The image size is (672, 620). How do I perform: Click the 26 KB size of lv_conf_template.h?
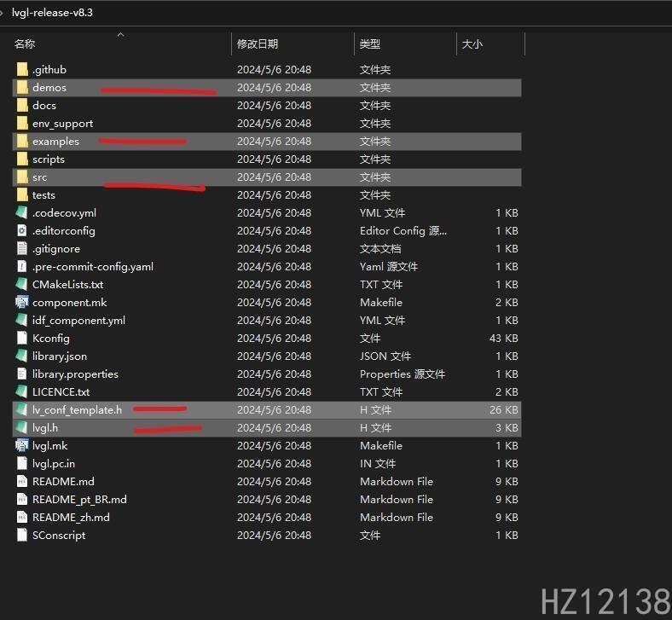pyautogui.click(x=503, y=410)
